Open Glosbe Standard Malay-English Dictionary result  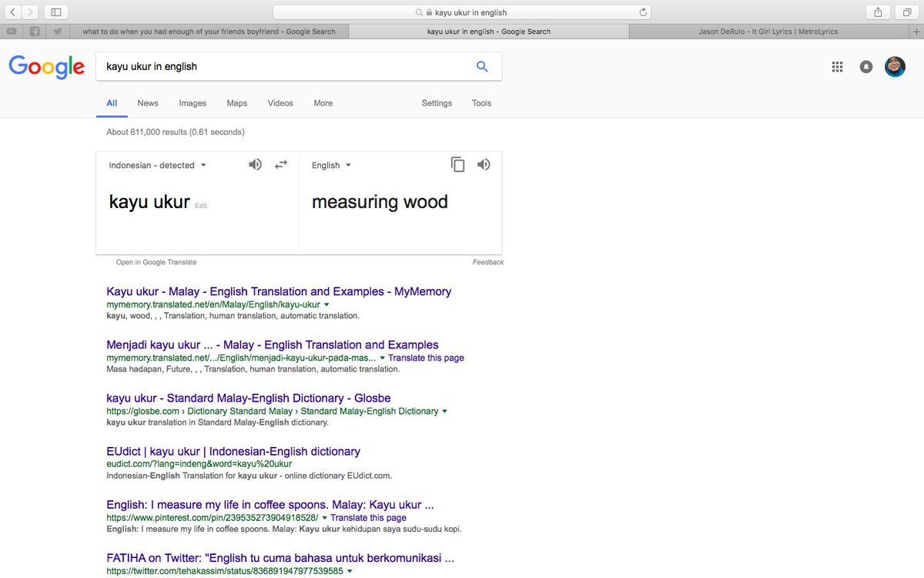(248, 398)
